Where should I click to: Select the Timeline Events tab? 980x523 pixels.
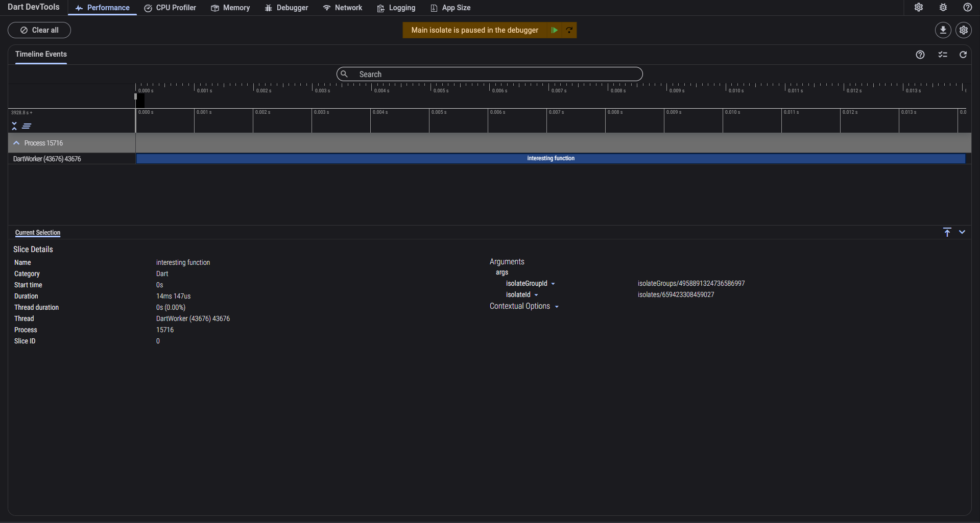[41, 54]
